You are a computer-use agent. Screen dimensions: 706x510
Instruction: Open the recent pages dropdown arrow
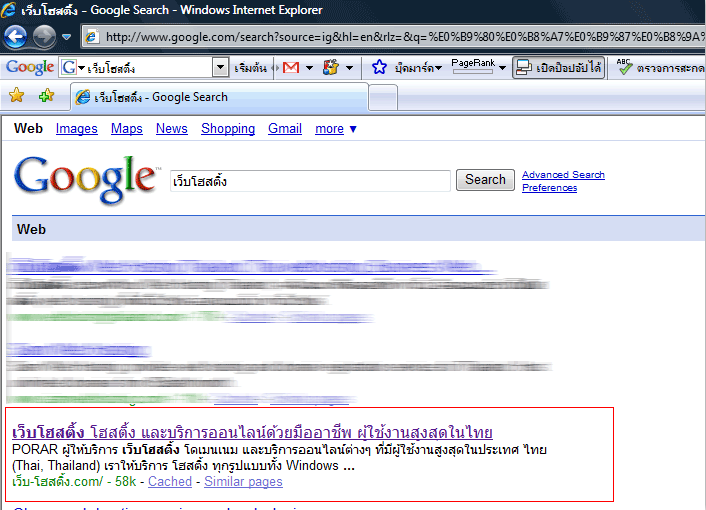66,37
